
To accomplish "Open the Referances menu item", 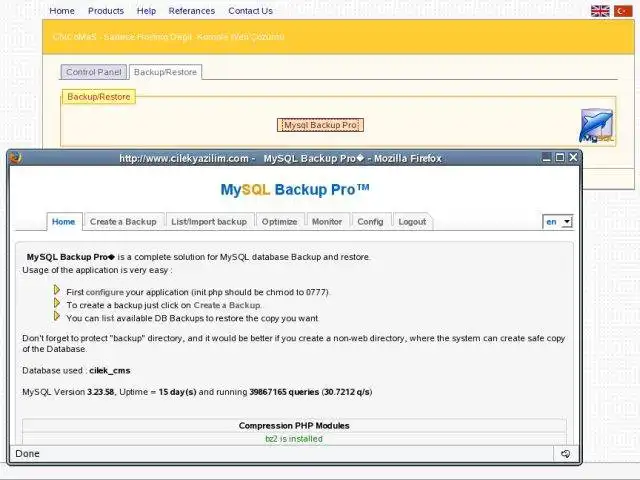I will (x=191, y=11).
